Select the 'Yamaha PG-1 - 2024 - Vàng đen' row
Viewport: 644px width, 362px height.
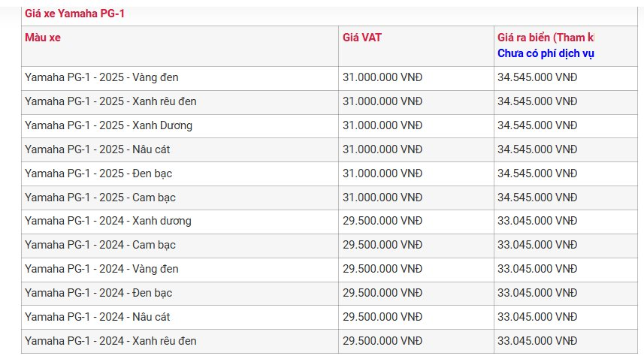pos(101,269)
